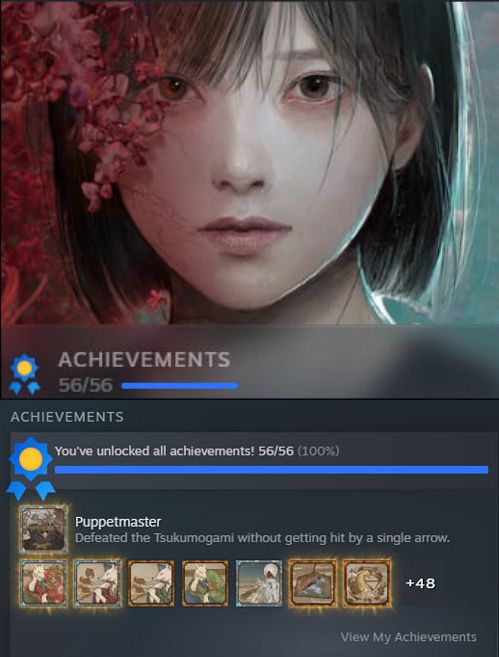Select first achievement icon in the row
The height and width of the screenshot is (657, 499).
(43, 583)
